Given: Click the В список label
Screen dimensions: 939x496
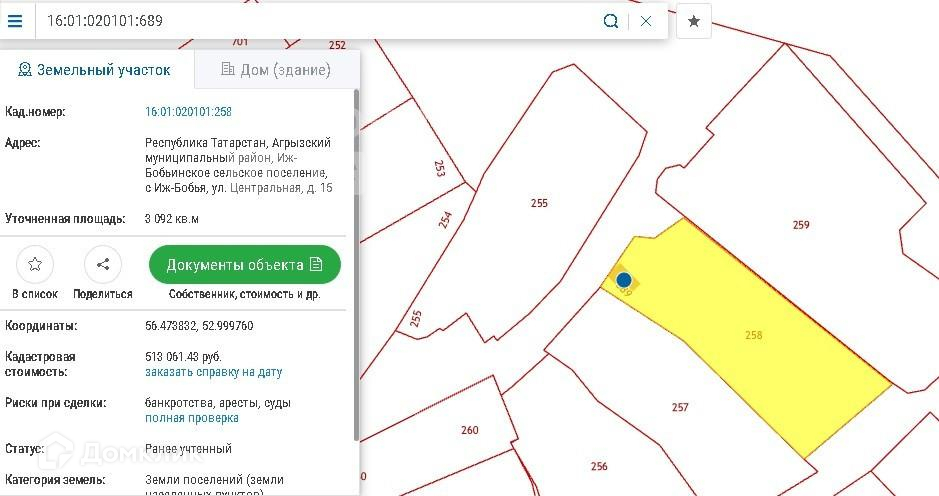Looking at the screenshot, I should 35,294.
